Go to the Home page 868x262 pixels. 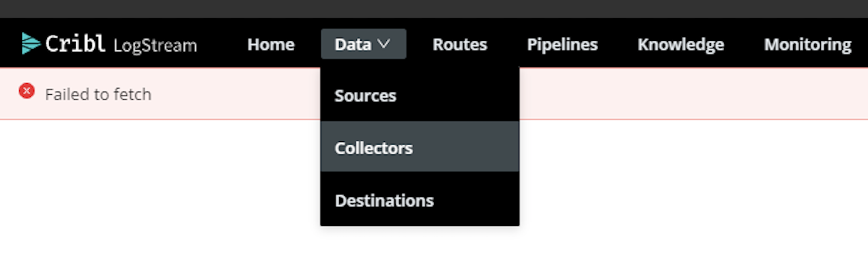271,44
